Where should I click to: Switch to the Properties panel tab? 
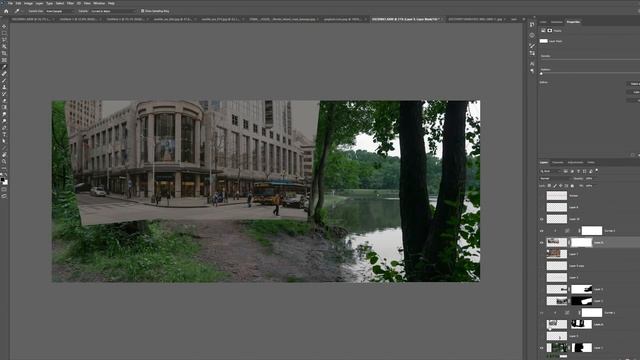click(x=573, y=22)
